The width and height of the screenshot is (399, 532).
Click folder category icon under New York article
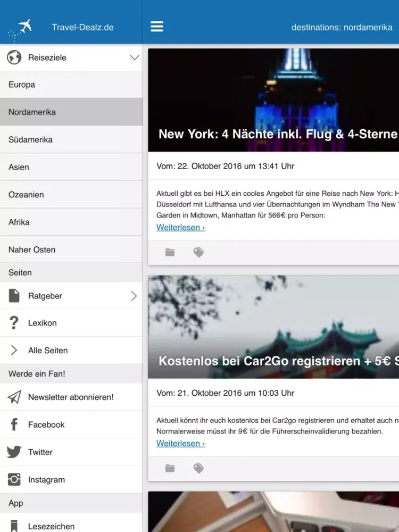tap(170, 252)
